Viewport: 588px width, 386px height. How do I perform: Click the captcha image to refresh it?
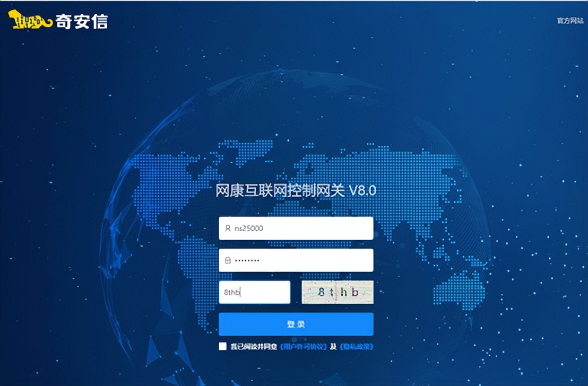(x=337, y=292)
